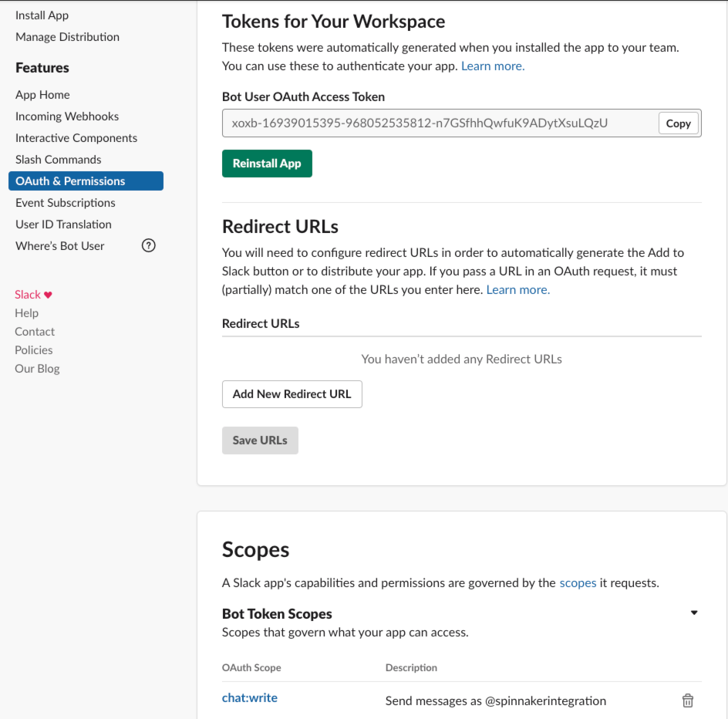Open Manage Distribution in sidebar

pyautogui.click(x=67, y=37)
